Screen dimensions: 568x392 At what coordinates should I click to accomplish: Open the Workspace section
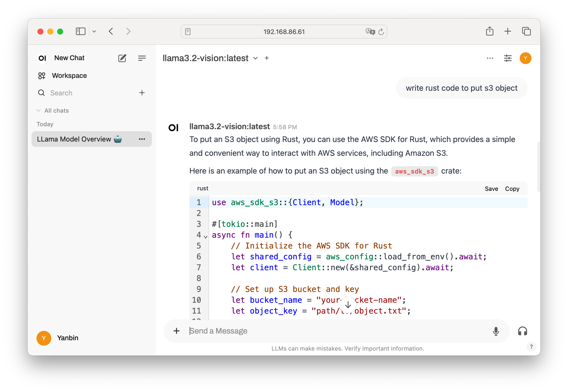point(69,76)
